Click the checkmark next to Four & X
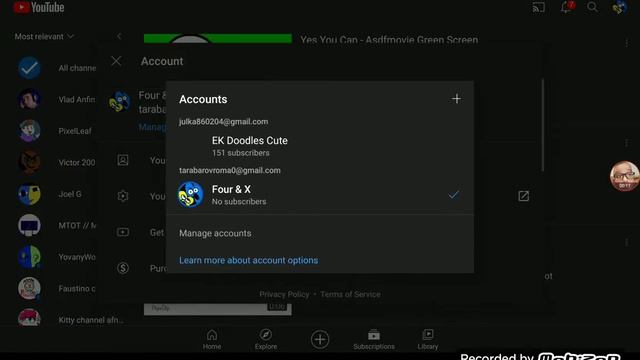The image size is (640, 360). (x=453, y=195)
